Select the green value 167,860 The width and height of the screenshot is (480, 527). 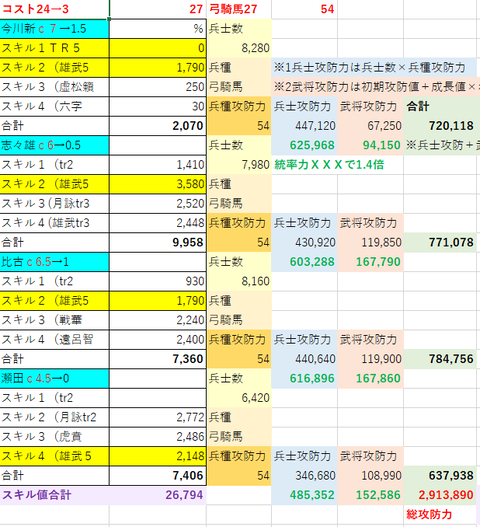370,379
